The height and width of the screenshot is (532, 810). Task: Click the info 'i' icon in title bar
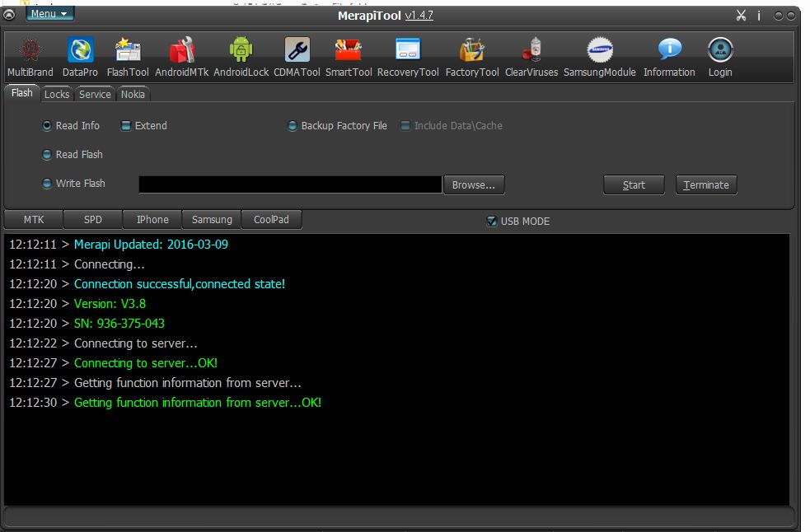pyautogui.click(x=759, y=16)
